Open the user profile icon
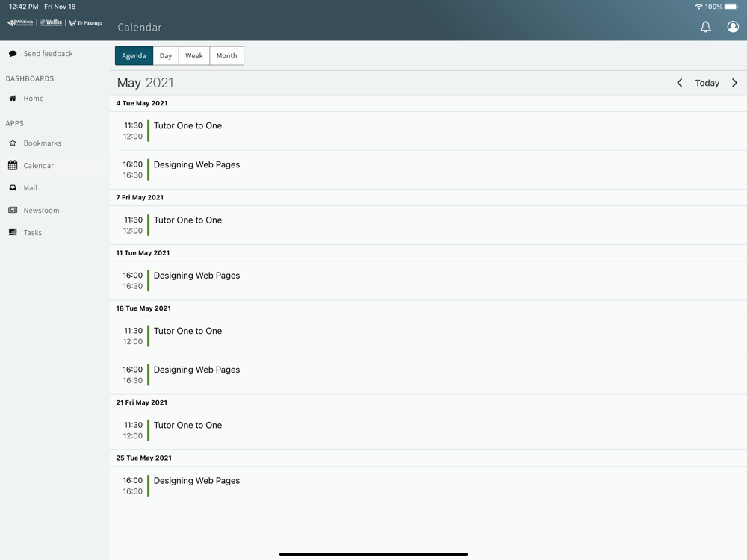Image resolution: width=747 pixels, height=560 pixels. coord(733,27)
